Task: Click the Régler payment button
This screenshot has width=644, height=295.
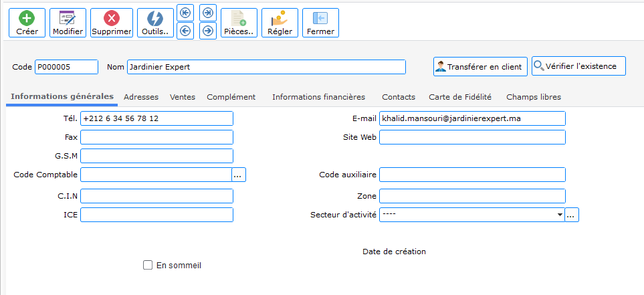Action: (x=280, y=23)
